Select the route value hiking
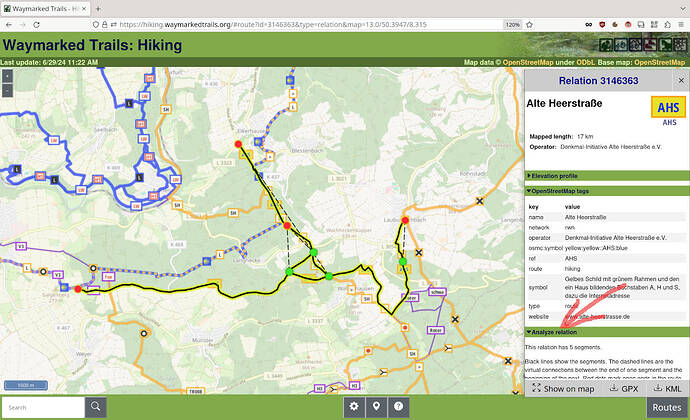The width and height of the screenshot is (690, 420). [573, 269]
